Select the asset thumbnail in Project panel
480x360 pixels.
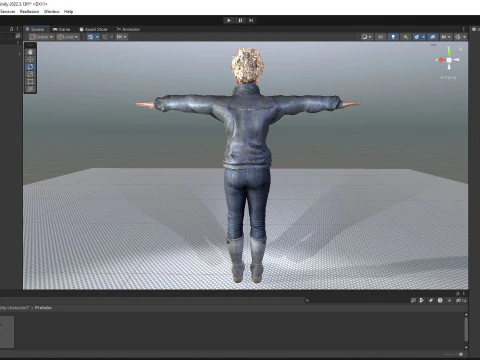[7, 332]
